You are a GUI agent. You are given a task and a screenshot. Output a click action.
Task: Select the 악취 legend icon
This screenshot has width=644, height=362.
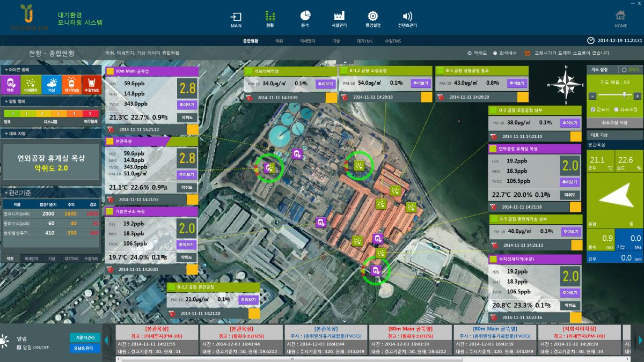coord(11,84)
